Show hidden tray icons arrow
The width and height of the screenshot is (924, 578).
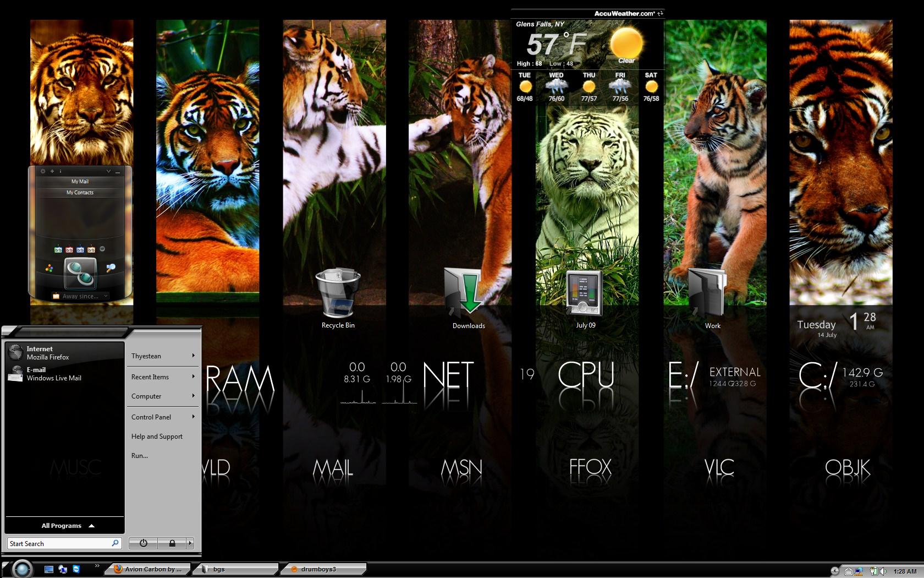[835, 571]
